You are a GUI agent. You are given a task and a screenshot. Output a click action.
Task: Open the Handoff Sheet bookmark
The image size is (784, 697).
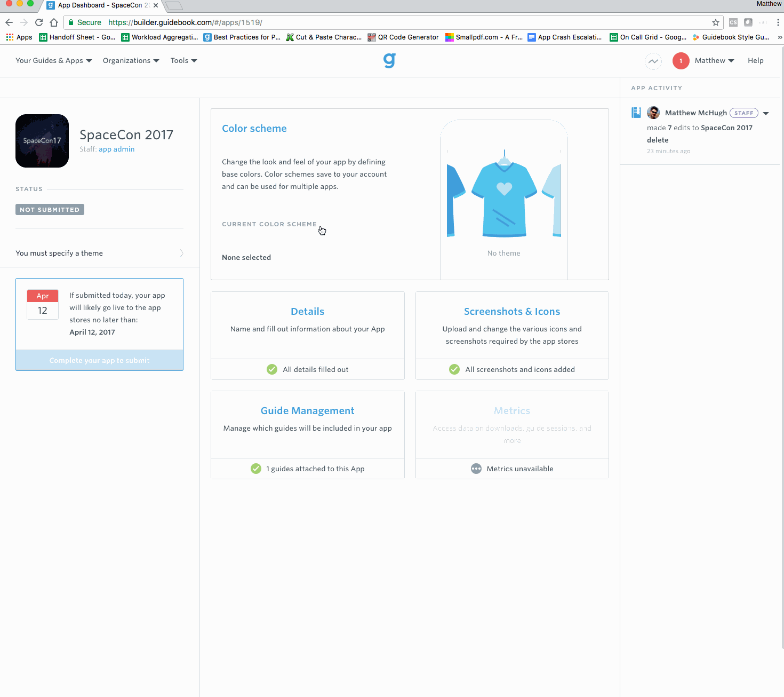[77, 37]
